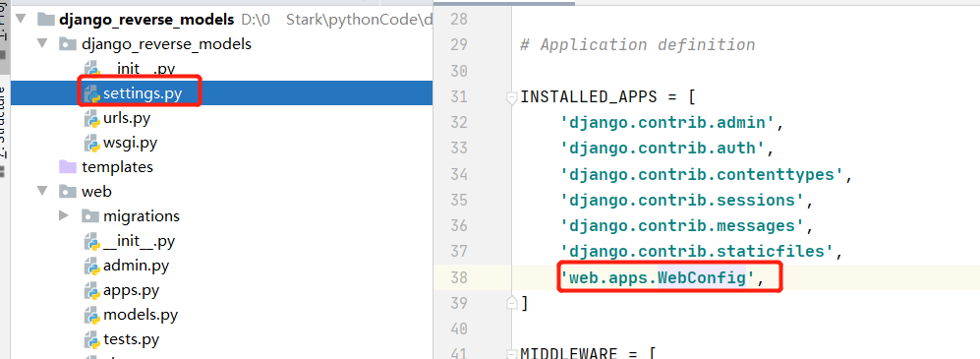
Task: Click 'django.contrib.messages' string on line 36
Action: click(682, 226)
